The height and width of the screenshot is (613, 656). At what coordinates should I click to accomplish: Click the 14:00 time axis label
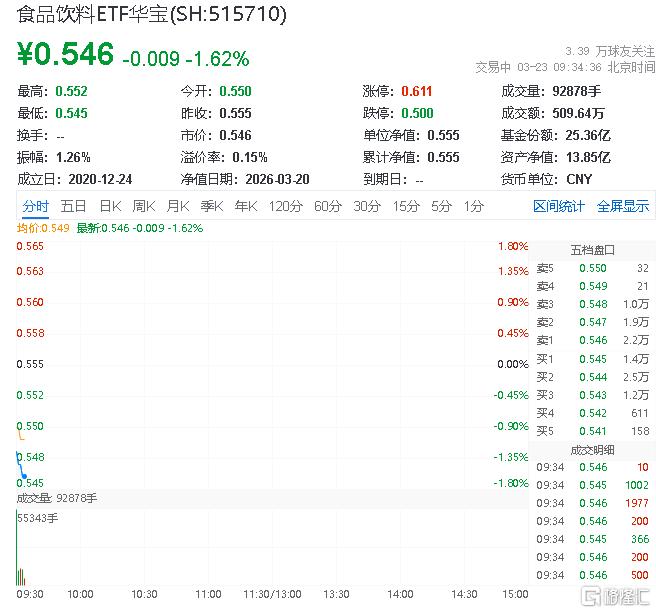[x=400, y=594]
